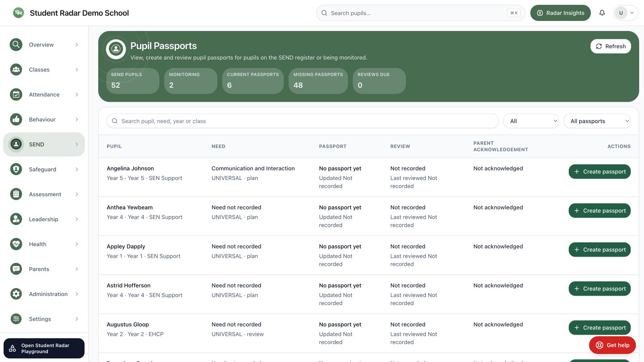Select the Behaviour thumbs-up icon
This screenshot has height=362, width=644.
tap(16, 119)
